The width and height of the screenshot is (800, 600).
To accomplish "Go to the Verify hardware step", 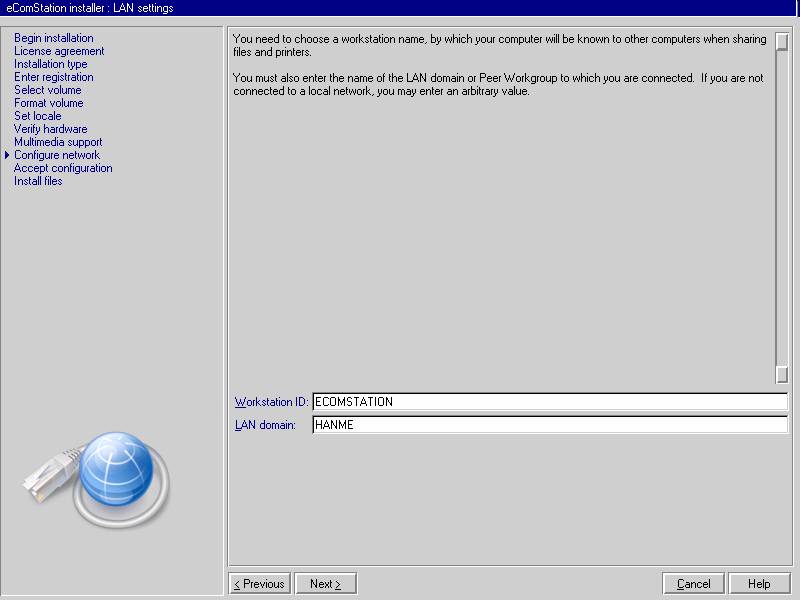I will [51, 129].
